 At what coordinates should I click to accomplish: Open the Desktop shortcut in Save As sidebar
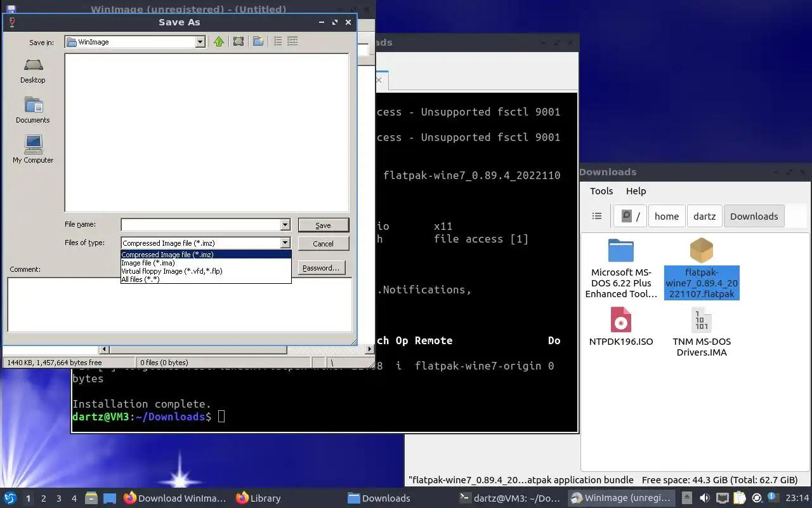click(33, 70)
